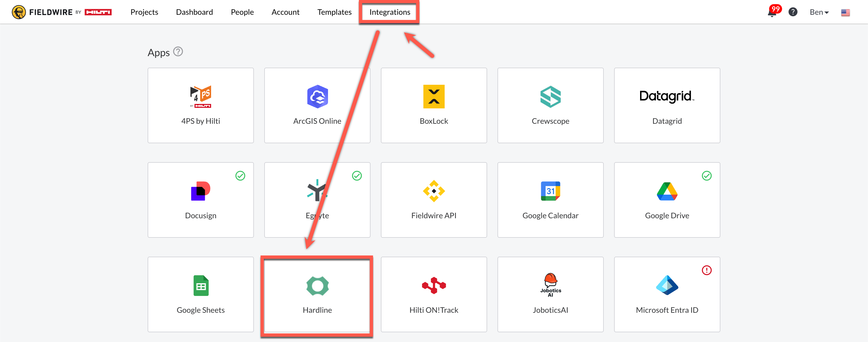This screenshot has width=868, height=342.
Task: Click the Fieldwire by Hilti logo
Action: [x=62, y=12]
